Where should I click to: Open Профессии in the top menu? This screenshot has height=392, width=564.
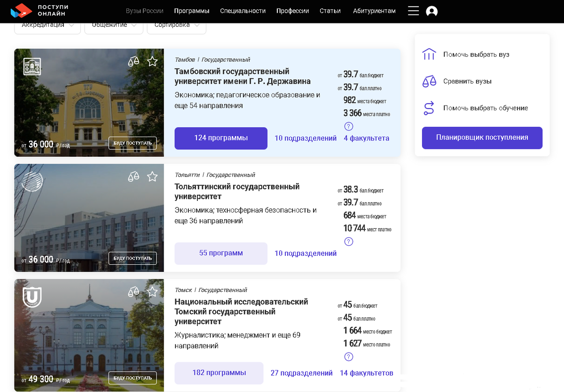293,11
